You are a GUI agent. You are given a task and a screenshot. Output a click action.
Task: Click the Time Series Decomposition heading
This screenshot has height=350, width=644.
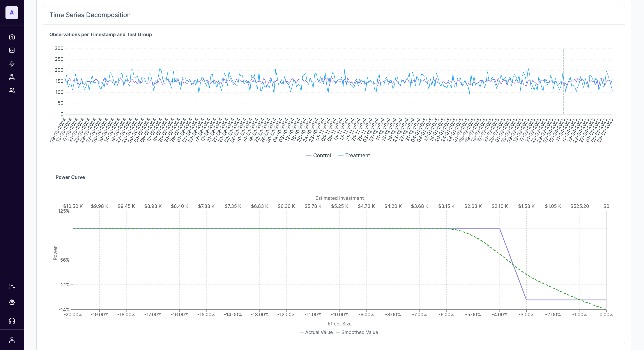(90, 15)
